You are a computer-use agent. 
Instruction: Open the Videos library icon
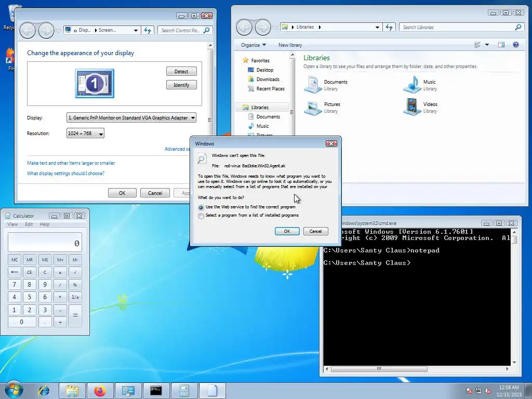pyautogui.click(x=412, y=107)
